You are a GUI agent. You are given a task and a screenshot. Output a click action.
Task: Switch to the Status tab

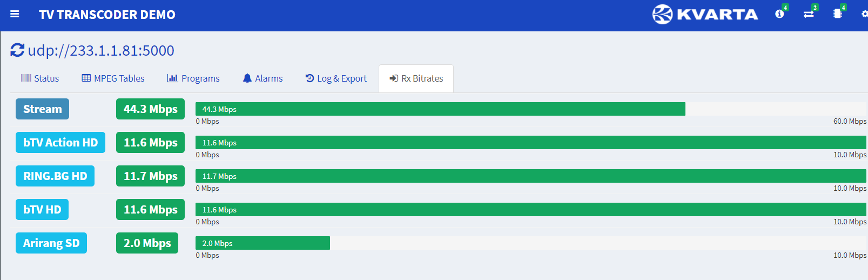coord(40,78)
